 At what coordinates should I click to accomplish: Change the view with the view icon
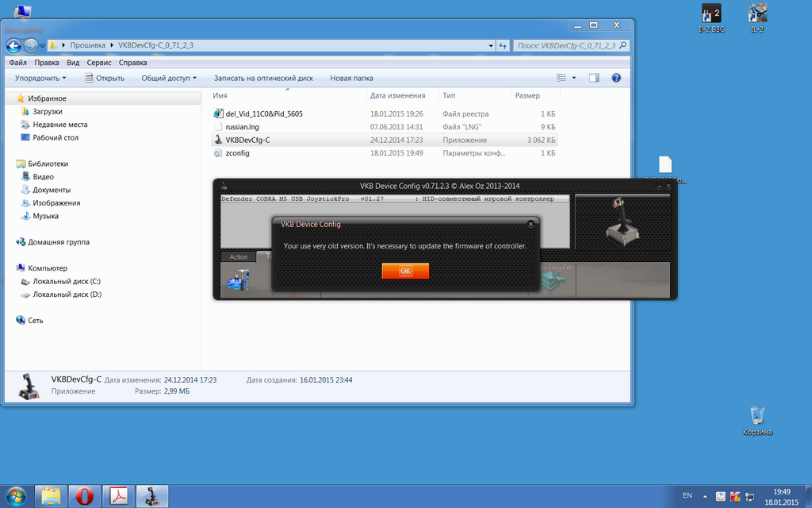(561, 78)
